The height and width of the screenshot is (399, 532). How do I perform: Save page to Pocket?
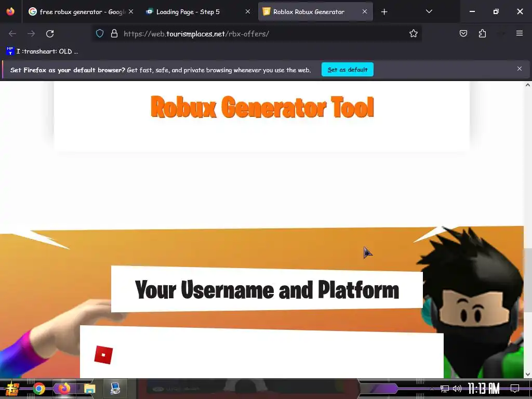(x=463, y=33)
